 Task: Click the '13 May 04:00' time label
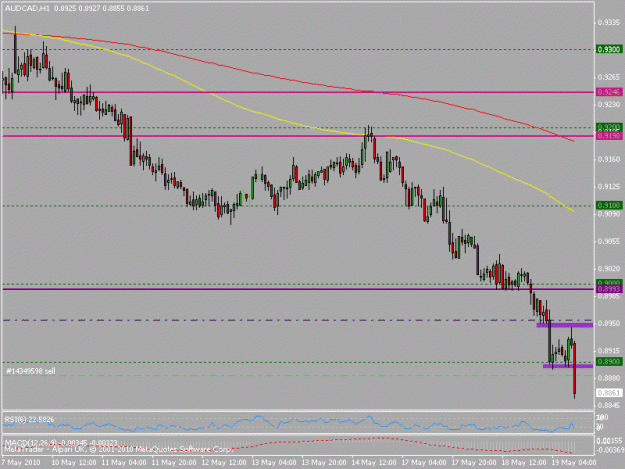coord(274,462)
